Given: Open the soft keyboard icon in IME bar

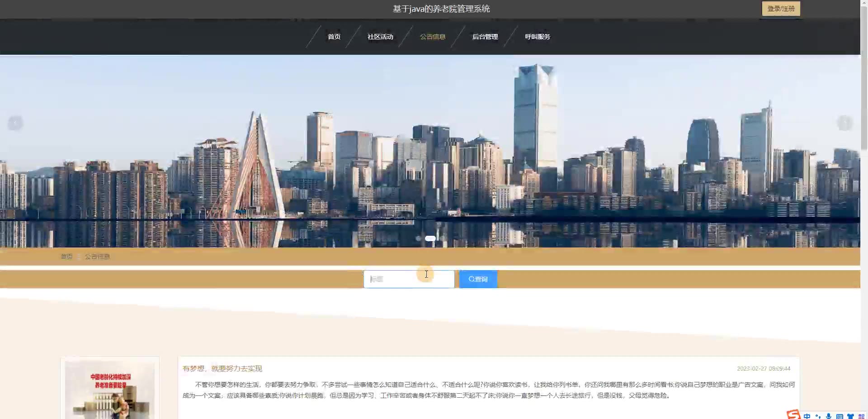Looking at the screenshot, I should click(840, 416).
